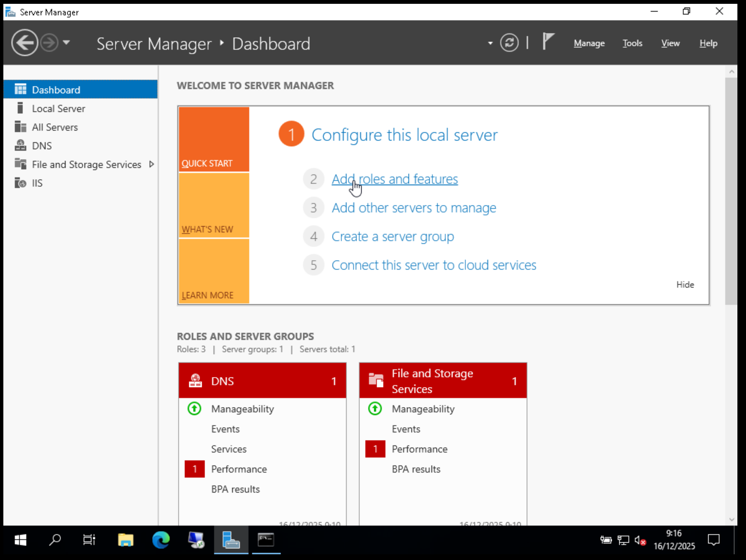
Task: Open the navigation history dropdown arrow
Action: point(66,43)
